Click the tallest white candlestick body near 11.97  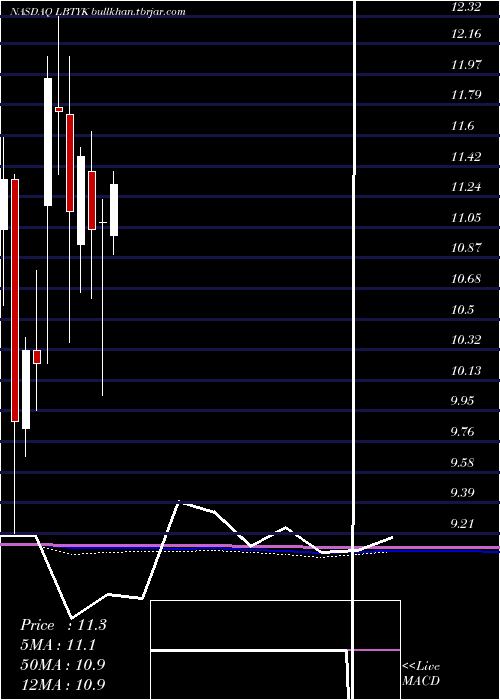coord(48,142)
